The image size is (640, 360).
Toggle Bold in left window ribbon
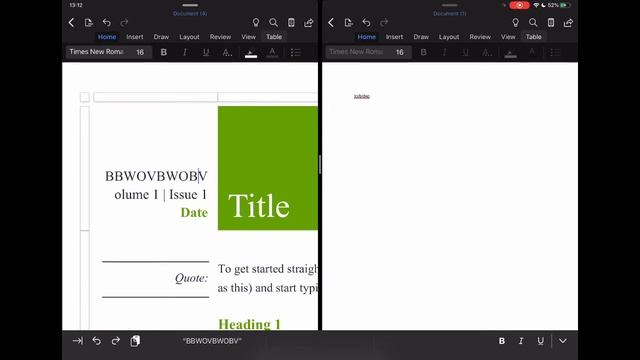coord(164,52)
